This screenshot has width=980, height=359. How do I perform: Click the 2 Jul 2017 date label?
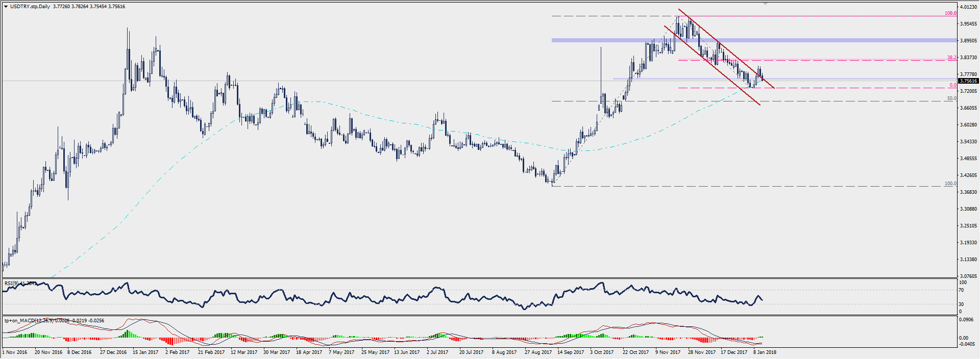[437, 352]
